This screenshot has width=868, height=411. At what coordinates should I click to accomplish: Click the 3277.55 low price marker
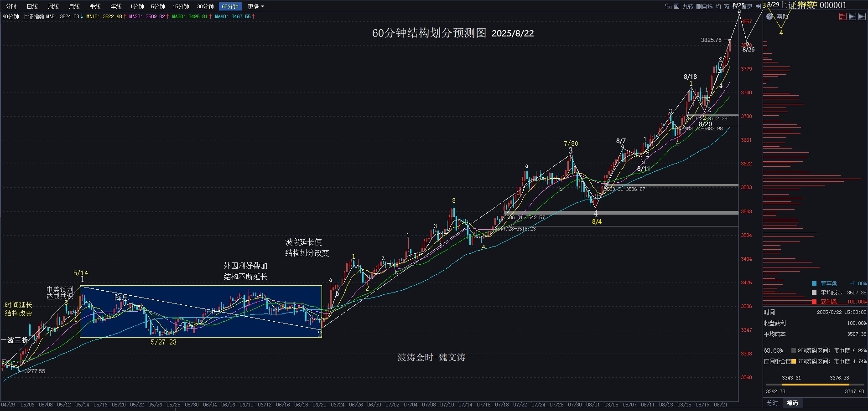[35, 371]
